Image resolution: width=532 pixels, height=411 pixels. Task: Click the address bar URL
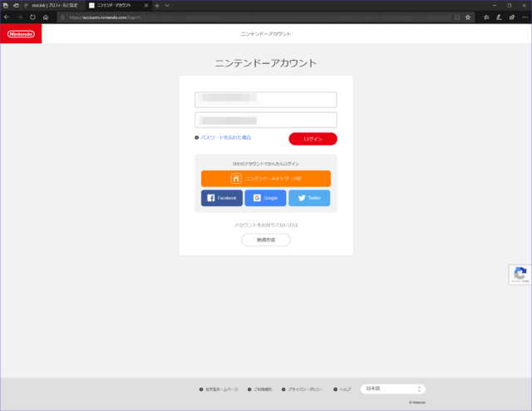point(105,17)
